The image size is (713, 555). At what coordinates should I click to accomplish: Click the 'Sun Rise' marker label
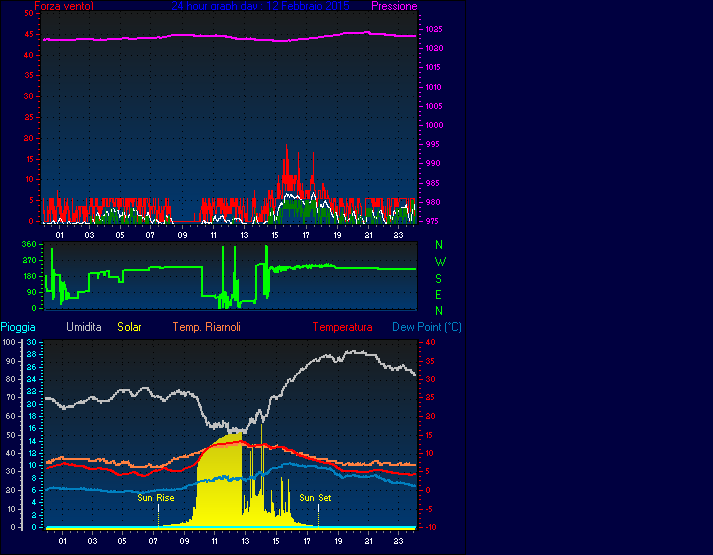pyautogui.click(x=156, y=498)
